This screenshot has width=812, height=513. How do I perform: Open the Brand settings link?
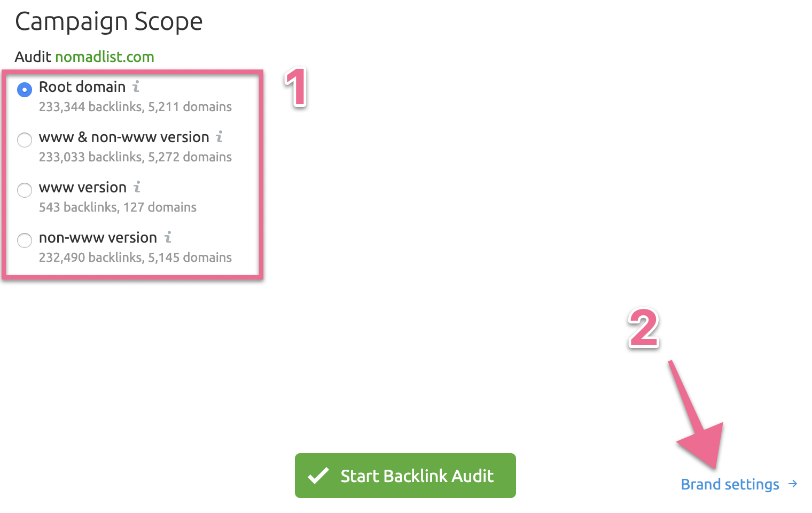(x=730, y=484)
